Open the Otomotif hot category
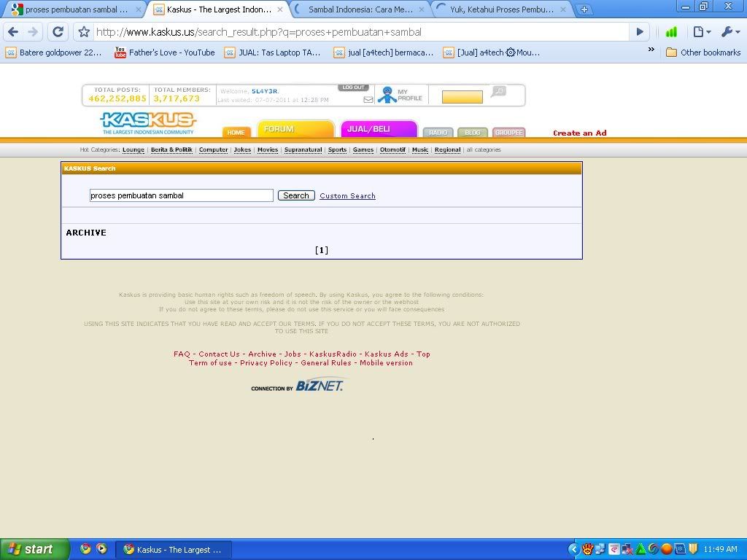 [x=392, y=149]
